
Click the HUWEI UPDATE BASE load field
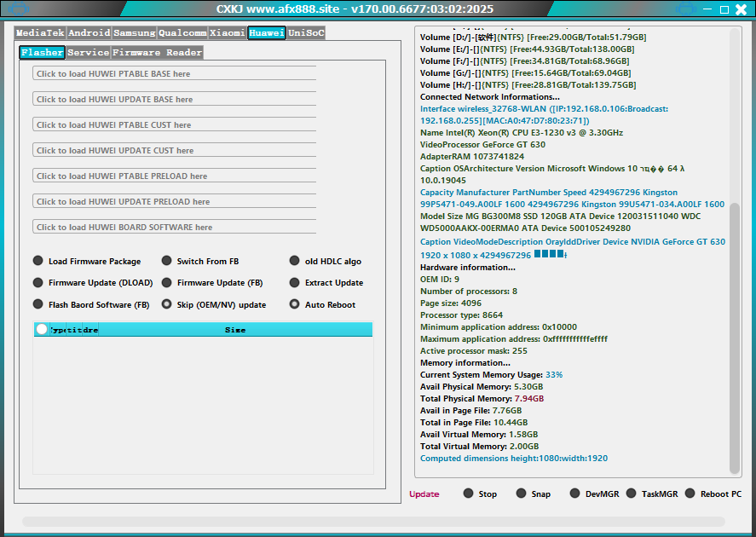175,99
